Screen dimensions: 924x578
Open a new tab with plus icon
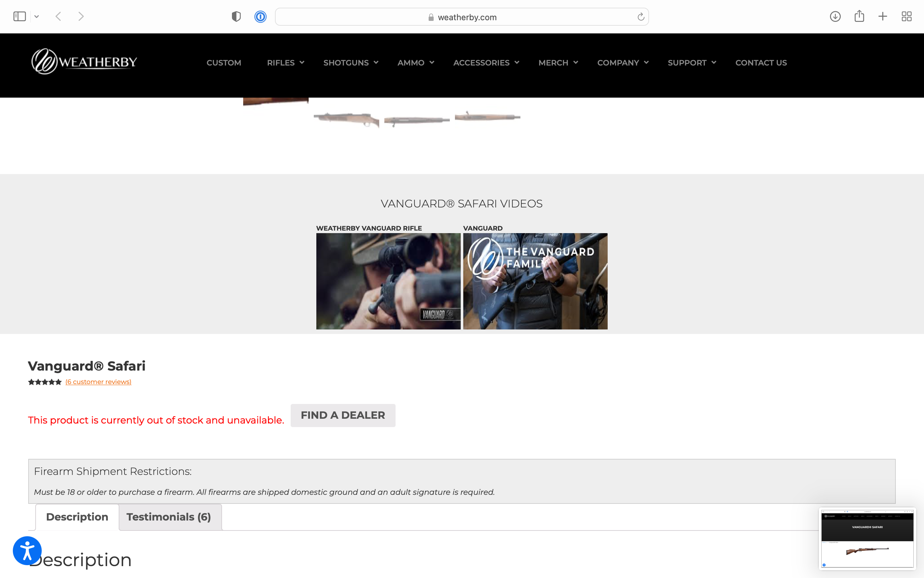click(883, 16)
